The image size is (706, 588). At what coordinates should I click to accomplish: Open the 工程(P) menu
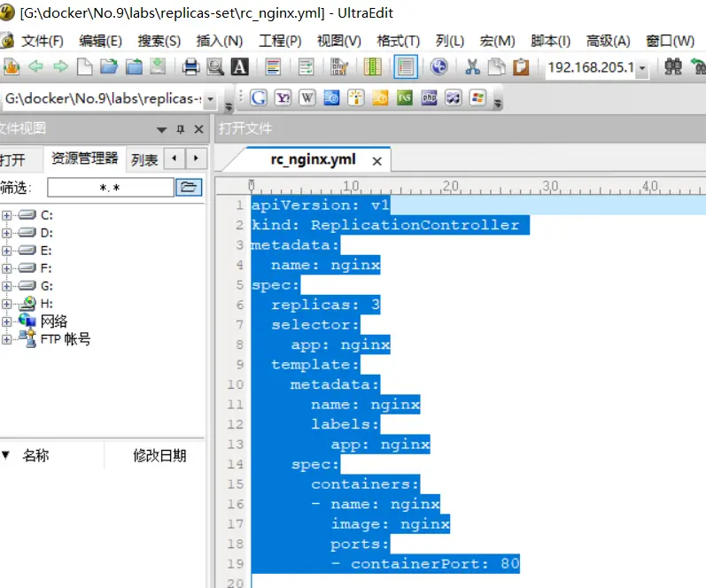coord(280,41)
